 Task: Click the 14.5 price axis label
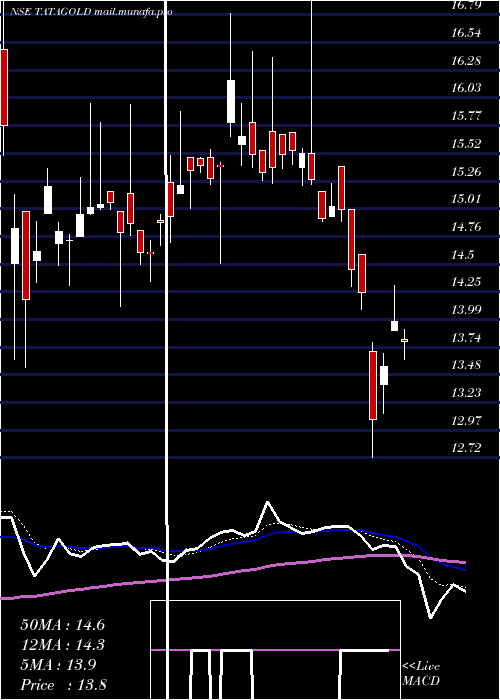pos(462,255)
